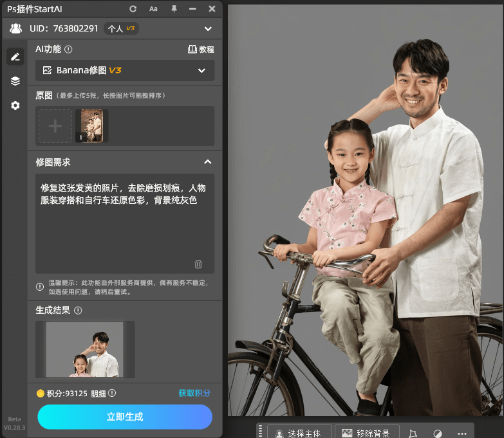Click the UID: 763802291 text
504x438 pixels.
point(64,28)
